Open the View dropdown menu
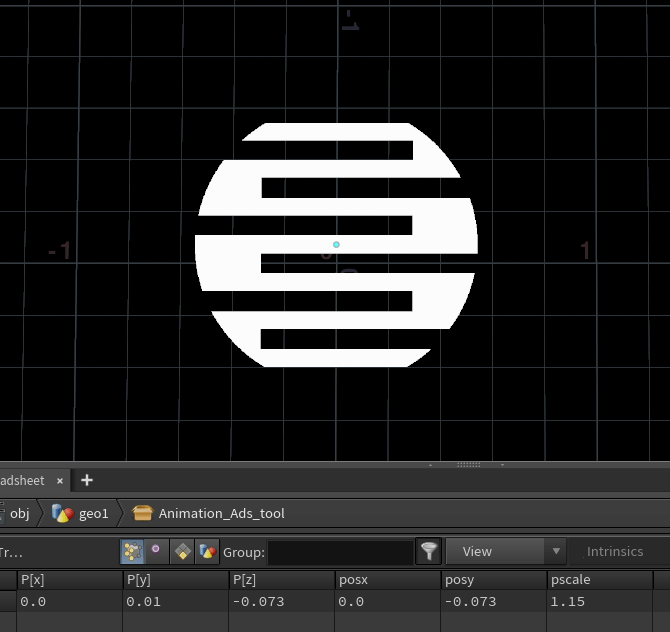The height and width of the screenshot is (632, 670). (506, 551)
